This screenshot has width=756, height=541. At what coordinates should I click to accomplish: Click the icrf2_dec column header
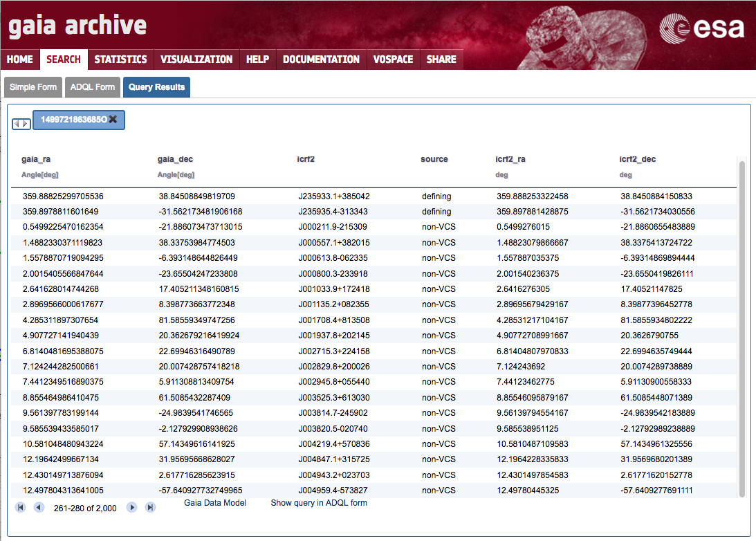click(638, 159)
